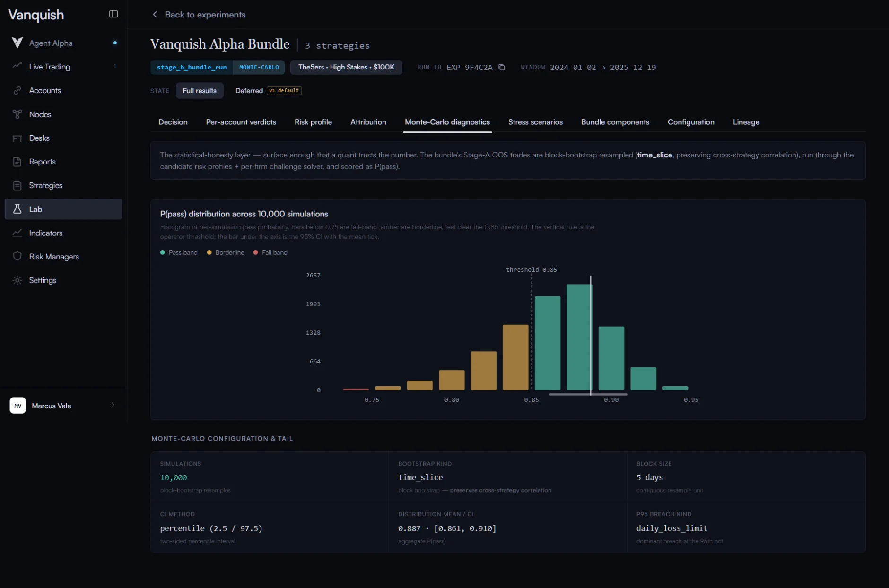Go back to experiments chevron
This screenshot has width=889, height=588.
click(x=155, y=15)
